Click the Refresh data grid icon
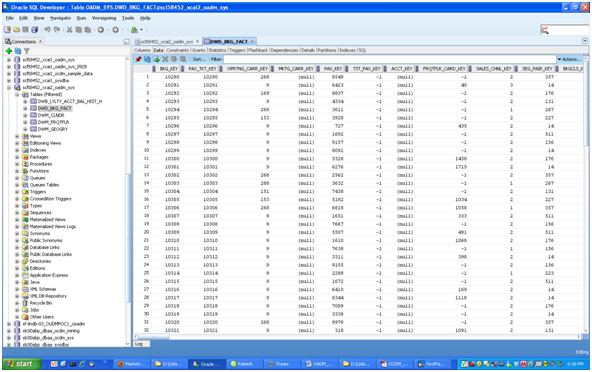 147,59
